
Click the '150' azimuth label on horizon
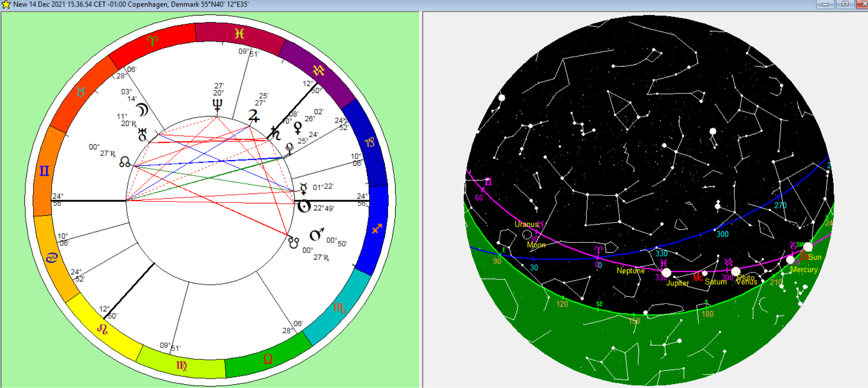click(x=634, y=321)
